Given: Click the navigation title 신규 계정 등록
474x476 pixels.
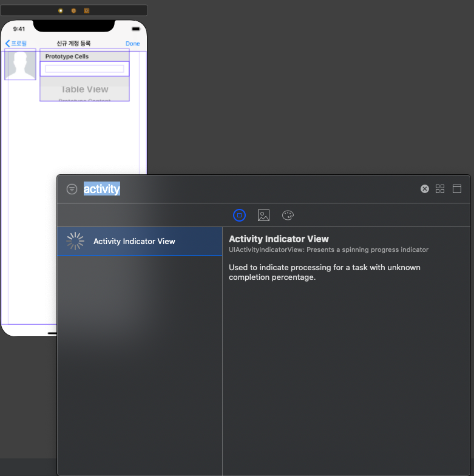Looking at the screenshot, I should coord(74,44).
